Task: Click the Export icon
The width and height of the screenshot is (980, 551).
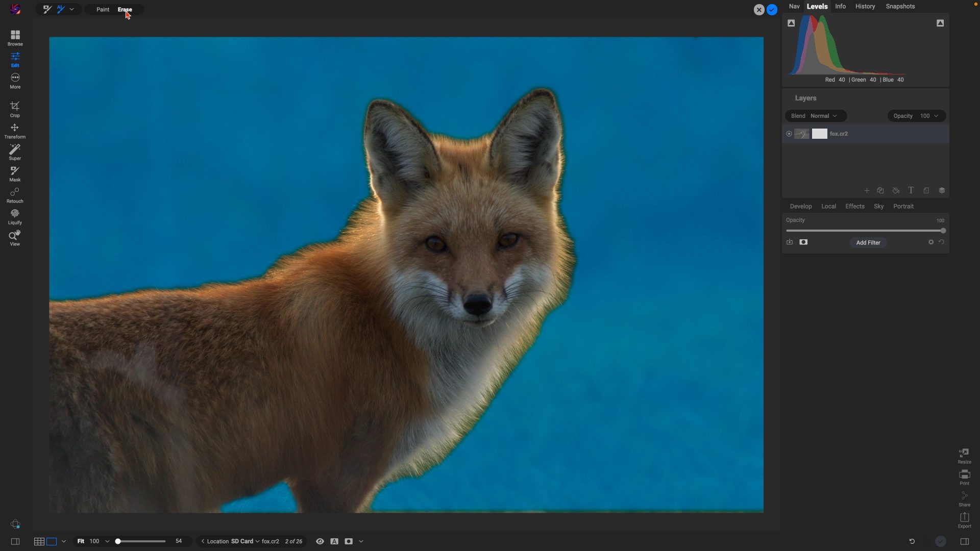Action: tap(964, 520)
